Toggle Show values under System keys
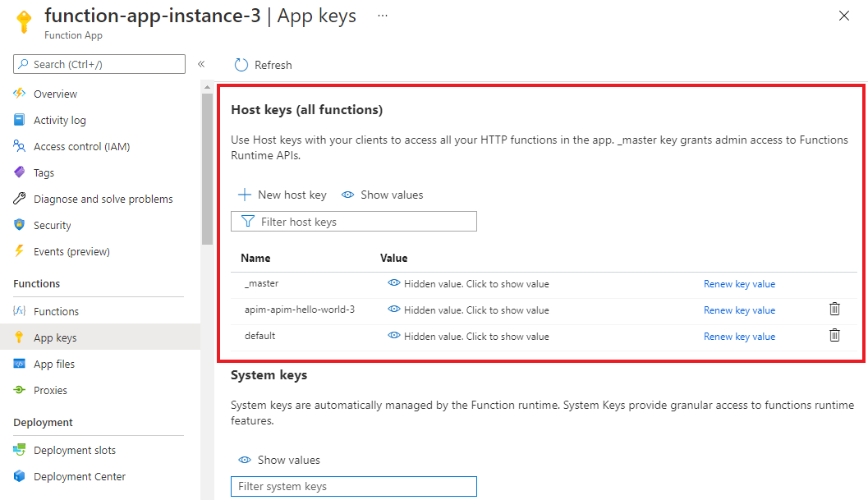Screen dimensions: 868x500 [279, 460]
